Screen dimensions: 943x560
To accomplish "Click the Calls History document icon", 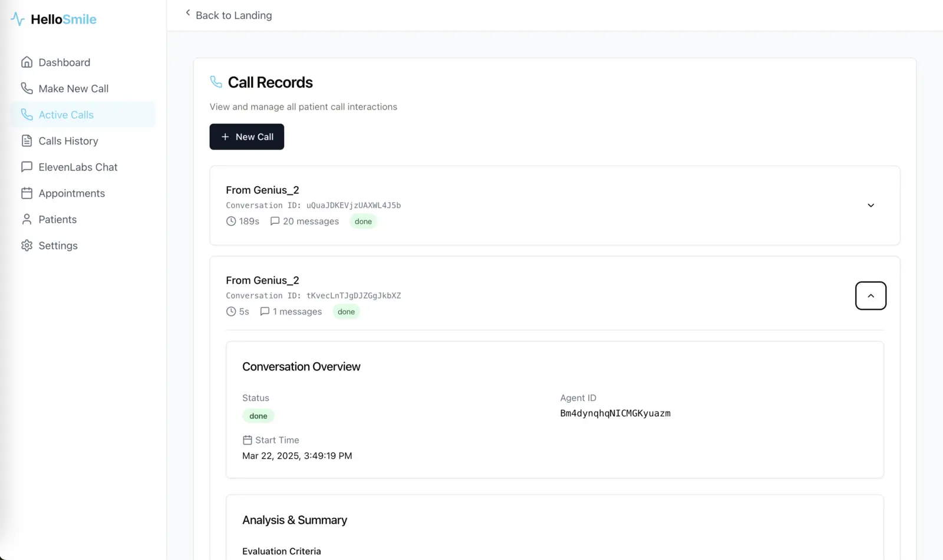I will [x=27, y=141].
